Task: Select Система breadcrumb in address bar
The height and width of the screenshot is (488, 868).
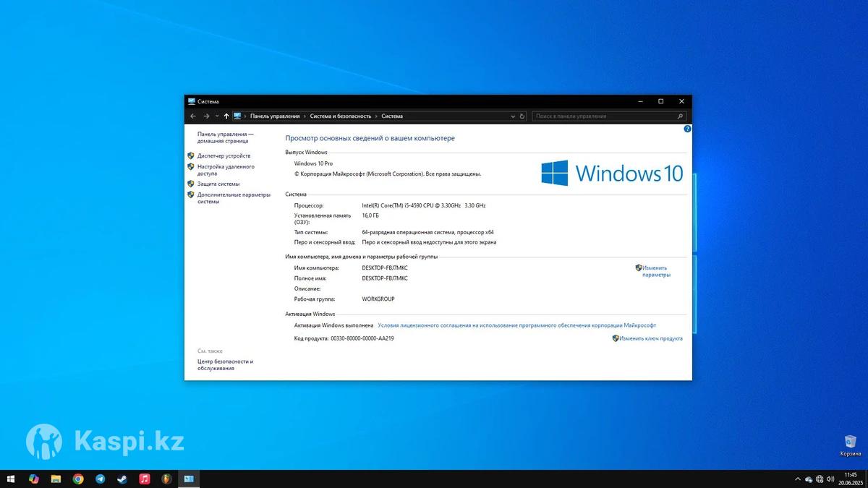Action: (392, 116)
